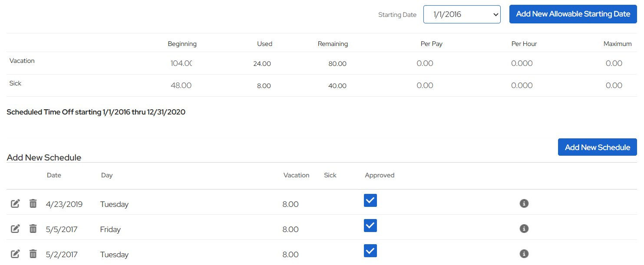Show info for the 5/5/2017 entry
The width and height of the screenshot is (644, 265).
(x=524, y=229)
